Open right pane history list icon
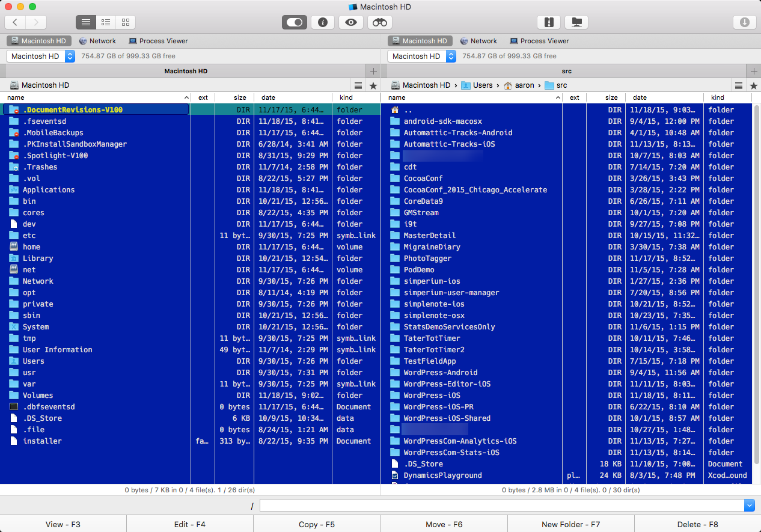761x532 pixels. pos(739,85)
